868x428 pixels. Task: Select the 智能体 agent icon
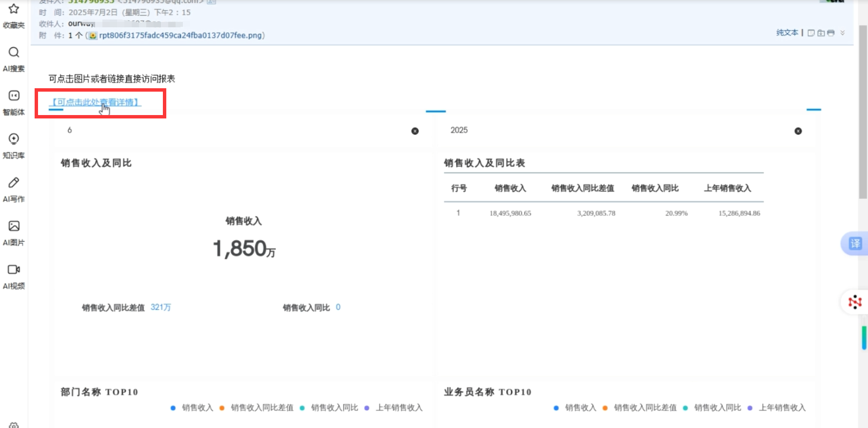14,96
